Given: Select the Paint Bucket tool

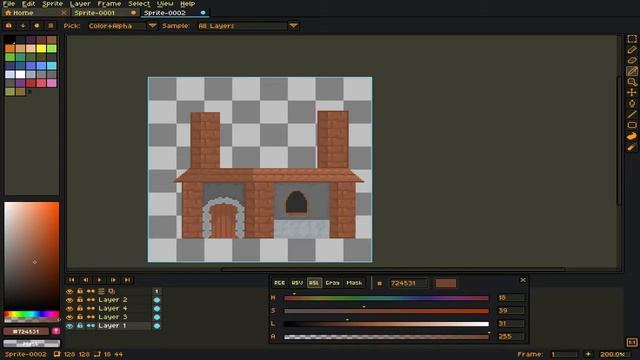Looking at the screenshot, I should click(x=632, y=104).
